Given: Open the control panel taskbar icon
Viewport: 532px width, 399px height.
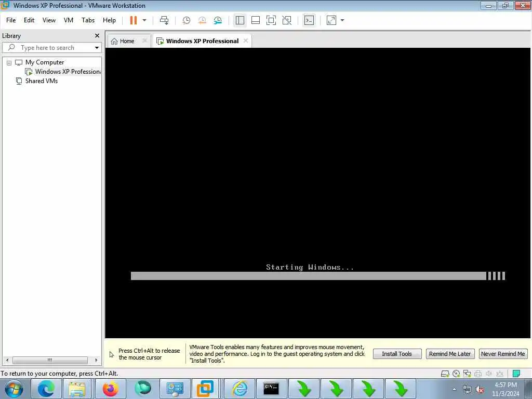Looking at the screenshot, I should pyautogui.click(x=175, y=389).
